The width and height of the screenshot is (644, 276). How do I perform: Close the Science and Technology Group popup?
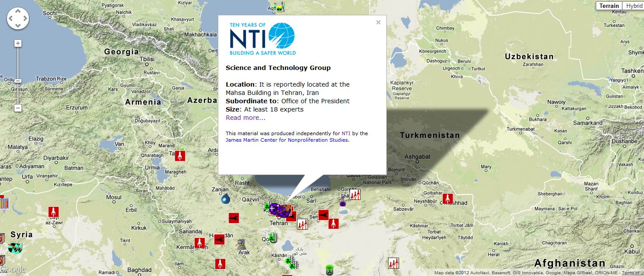pyautogui.click(x=378, y=22)
